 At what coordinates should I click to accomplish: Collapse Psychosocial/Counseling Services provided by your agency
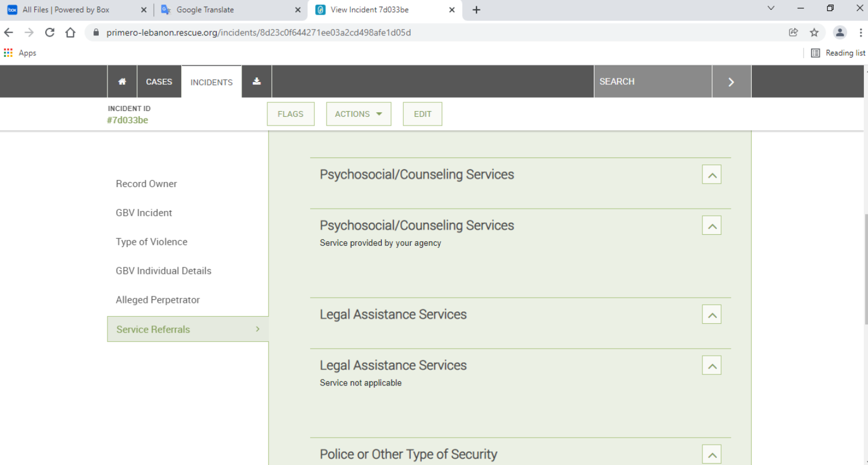[x=712, y=226]
